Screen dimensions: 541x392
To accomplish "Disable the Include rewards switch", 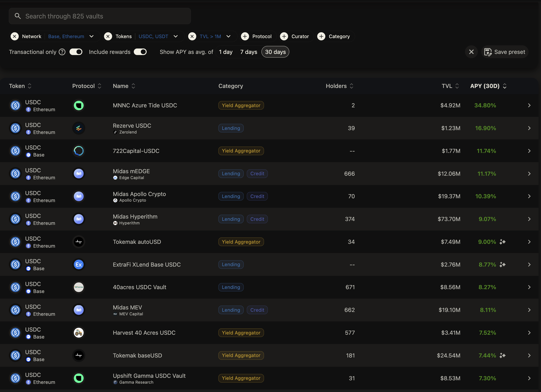I will click(x=140, y=52).
